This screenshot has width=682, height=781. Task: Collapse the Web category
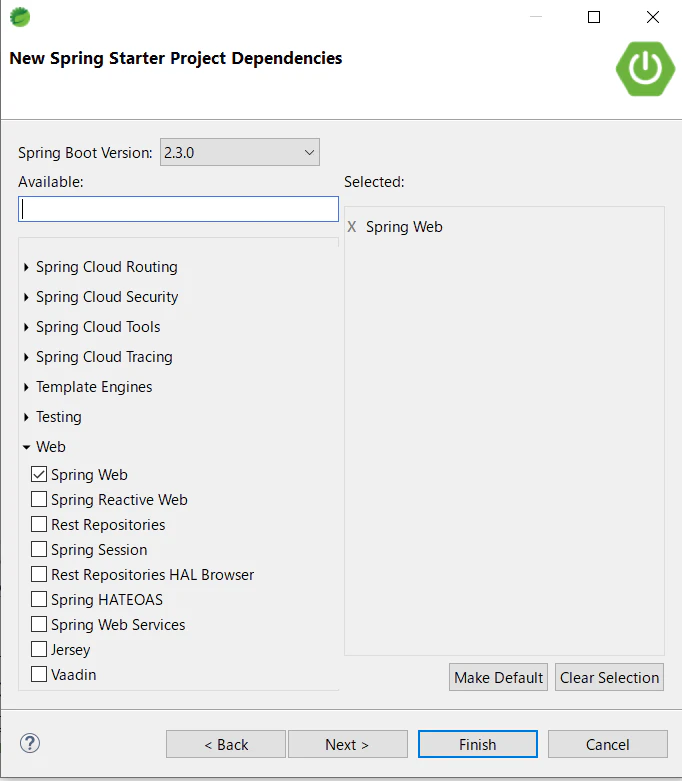(x=26, y=447)
